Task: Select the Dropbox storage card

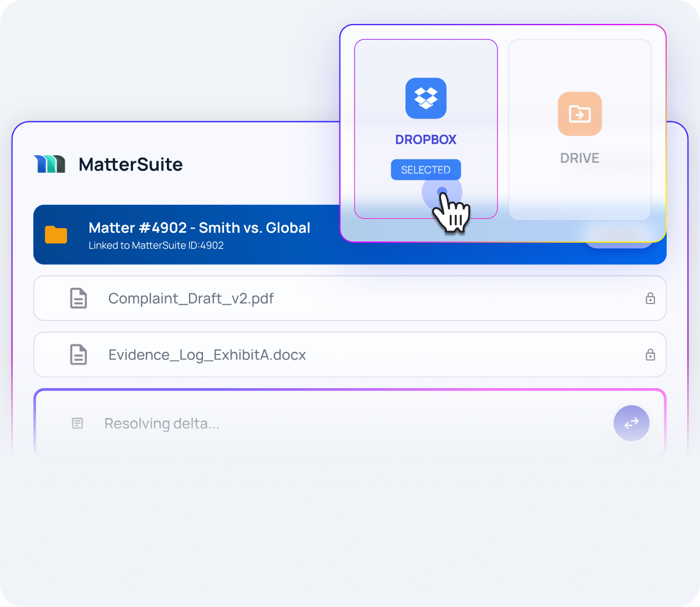Action: coord(426,129)
